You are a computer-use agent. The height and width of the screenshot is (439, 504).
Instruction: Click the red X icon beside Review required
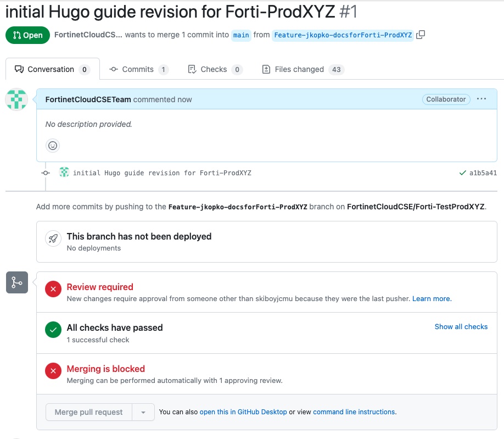pyautogui.click(x=53, y=289)
